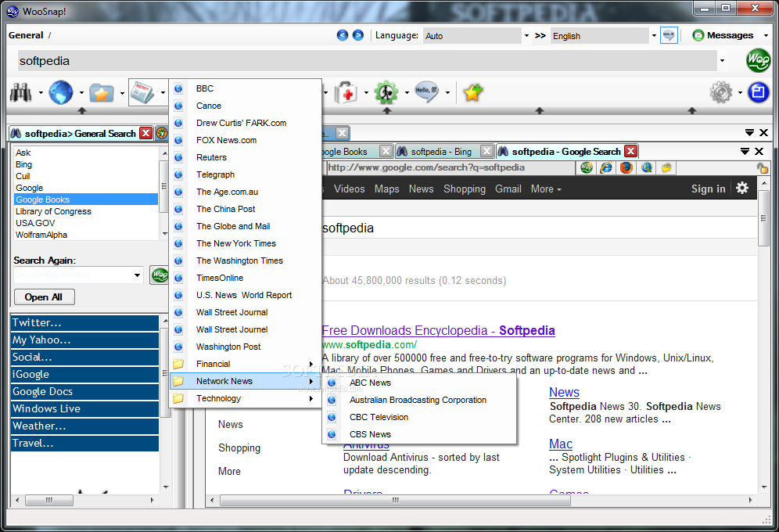Click the globe magnifier icon beside address bar

[x=646, y=168]
